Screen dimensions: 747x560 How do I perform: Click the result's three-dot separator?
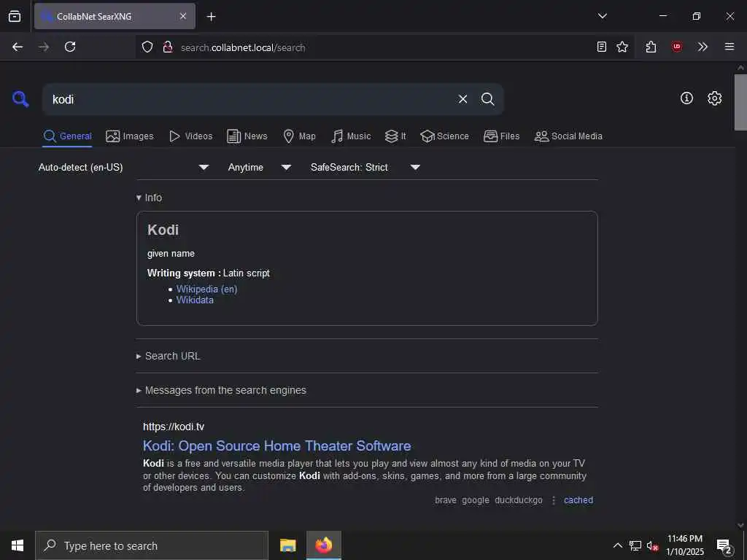coord(554,500)
